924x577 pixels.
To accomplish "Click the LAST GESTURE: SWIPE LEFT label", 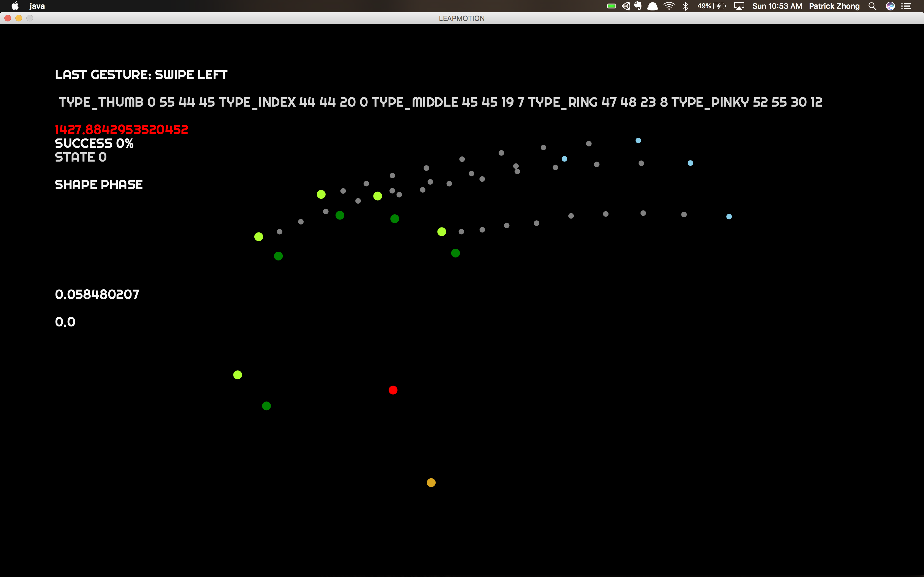I will click(141, 75).
